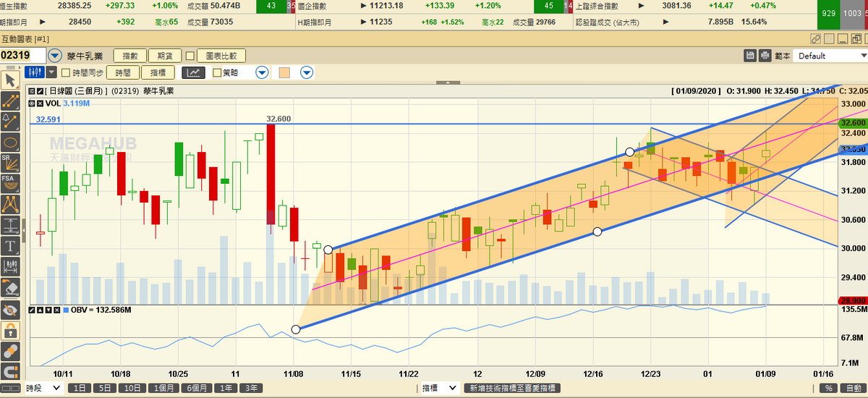This screenshot has width=868, height=398.
Task: Click the link chain icon in title bar
Action: (x=816, y=38)
